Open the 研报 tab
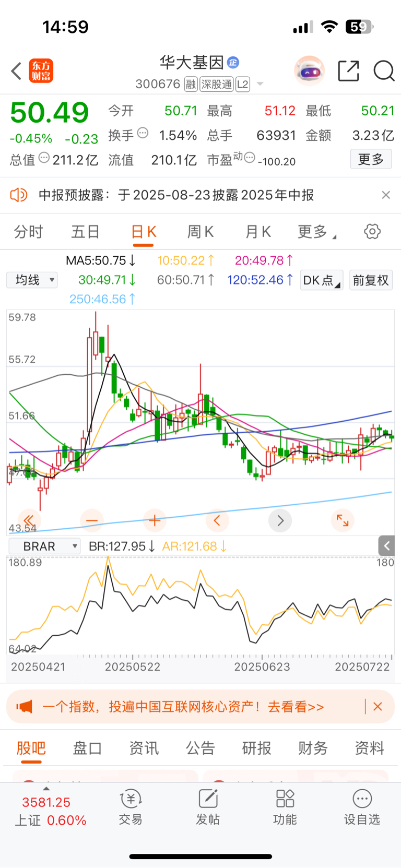This screenshot has width=401, height=868. [257, 748]
